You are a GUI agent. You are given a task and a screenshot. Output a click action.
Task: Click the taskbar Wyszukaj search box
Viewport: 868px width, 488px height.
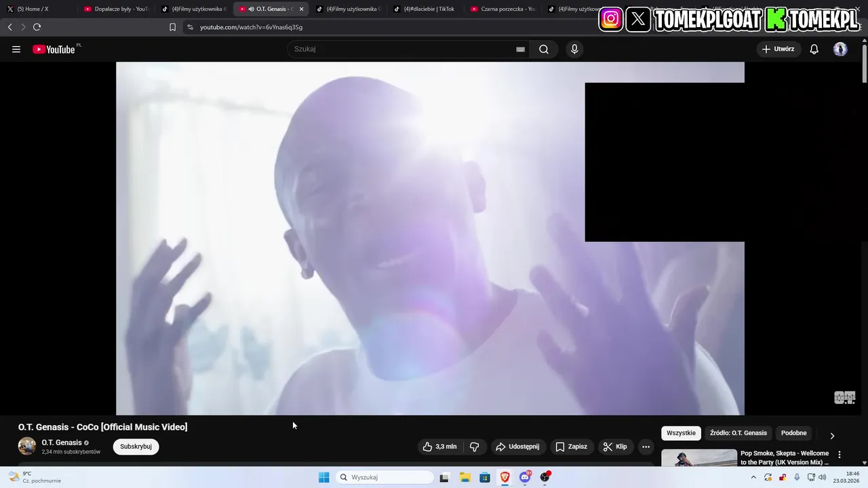(x=385, y=477)
